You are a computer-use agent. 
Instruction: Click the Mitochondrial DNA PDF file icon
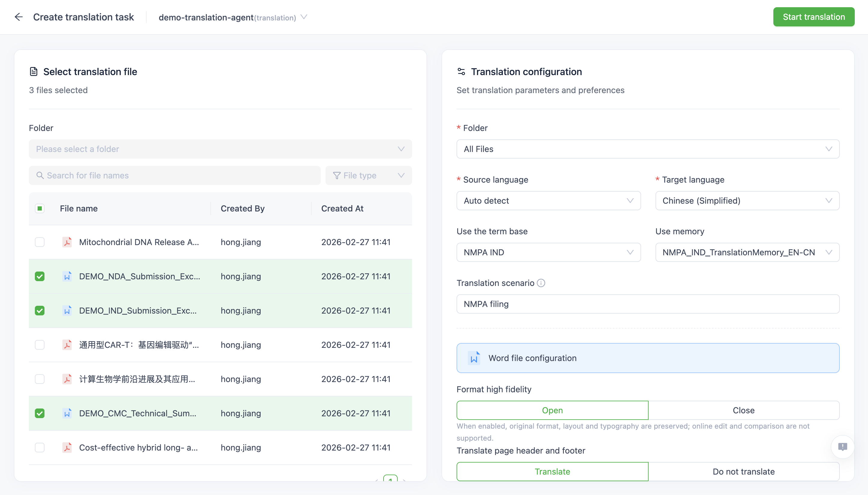coord(67,242)
